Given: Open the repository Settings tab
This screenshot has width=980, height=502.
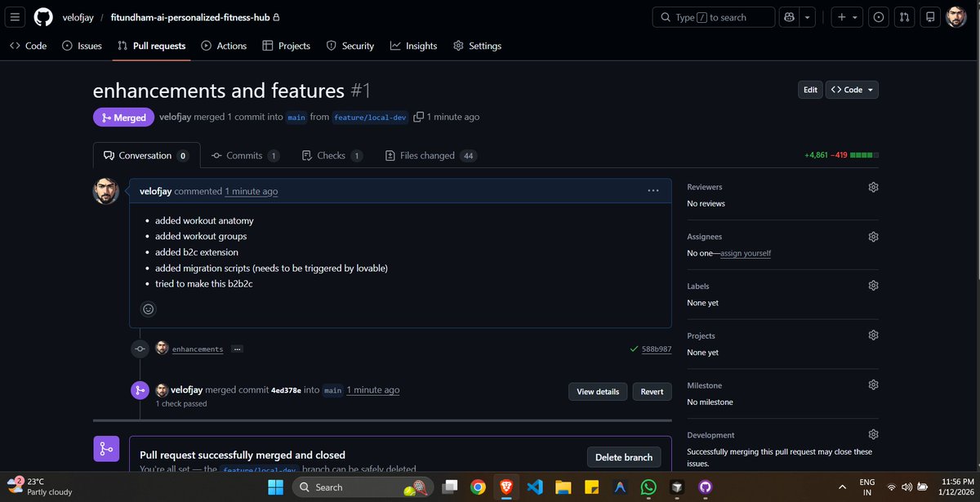Looking at the screenshot, I should point(478,46).
